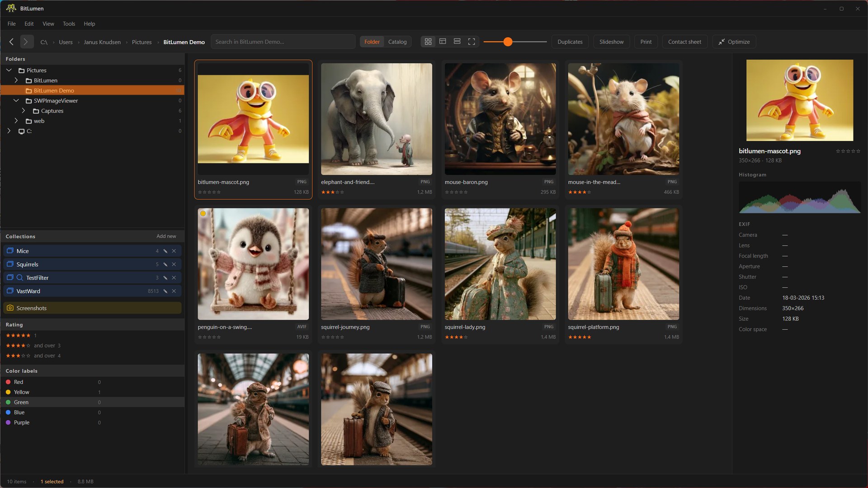This screenshot has width=868, height=488.
Task: Open Contact sheet
Action: [x=685, y=42]
